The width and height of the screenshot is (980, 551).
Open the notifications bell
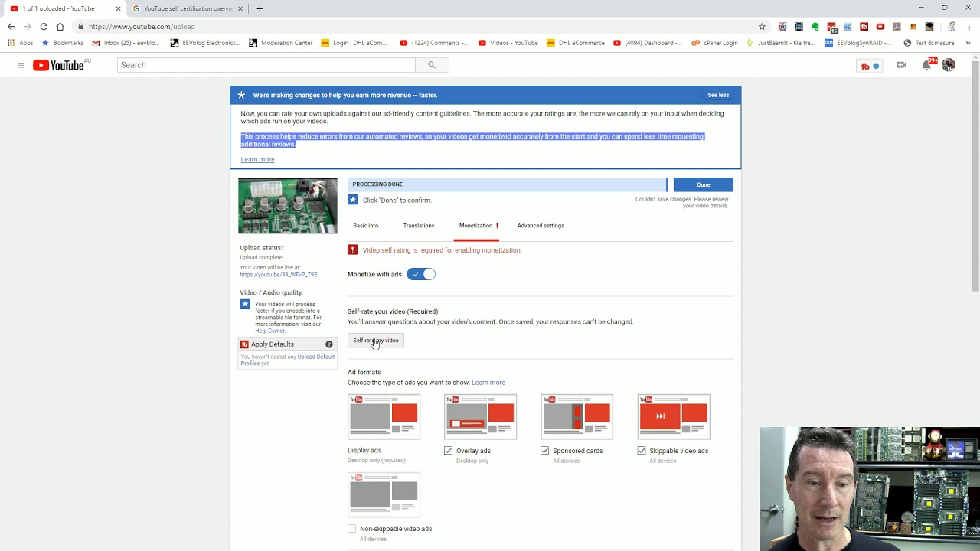click(926, 65)
